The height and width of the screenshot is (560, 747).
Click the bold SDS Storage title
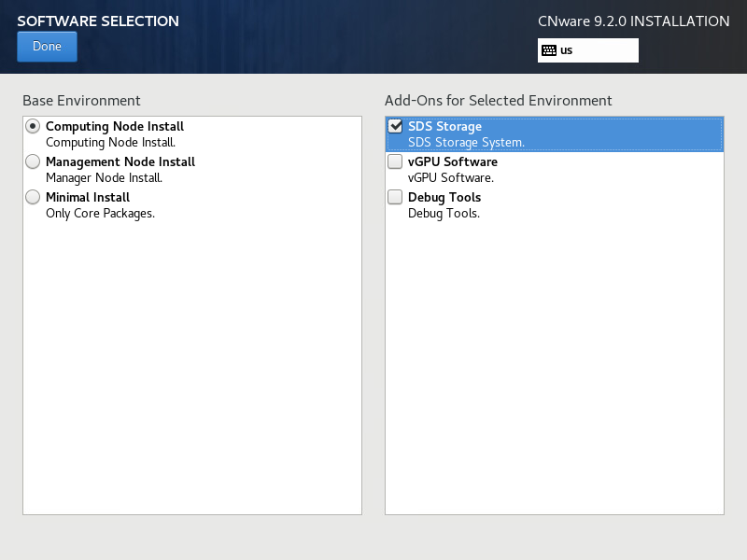(445, 126)
